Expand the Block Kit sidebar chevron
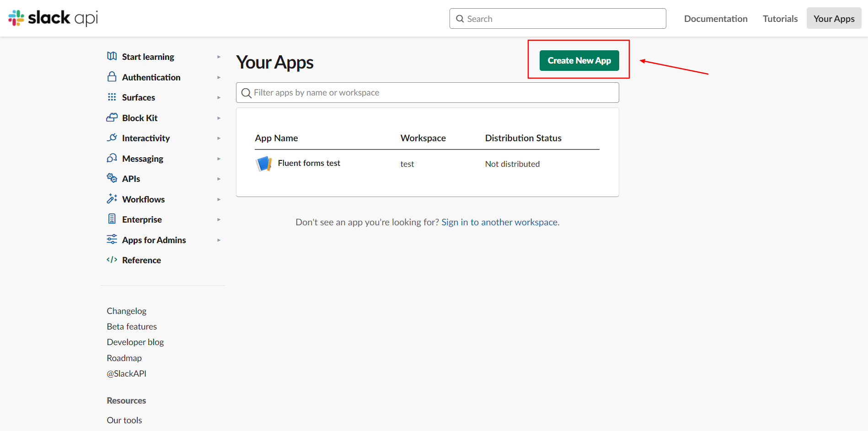Image resolution: width=868 pixels, height=431 pixels. click(x=219, y=117)
